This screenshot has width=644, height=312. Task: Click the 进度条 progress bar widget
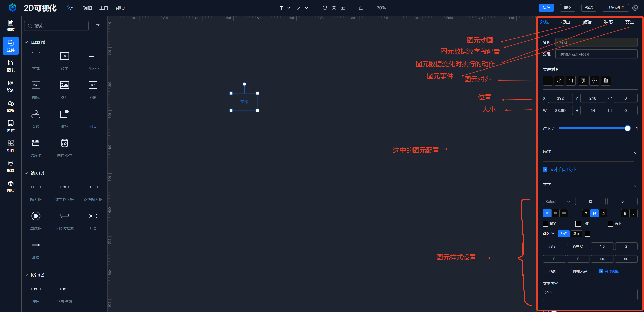tap(93, 56)
